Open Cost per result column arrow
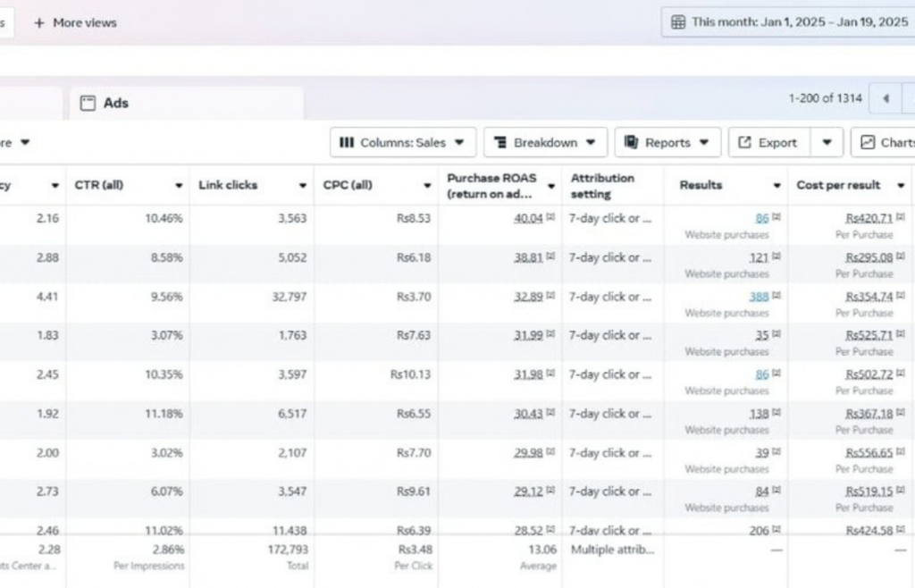 901,186
